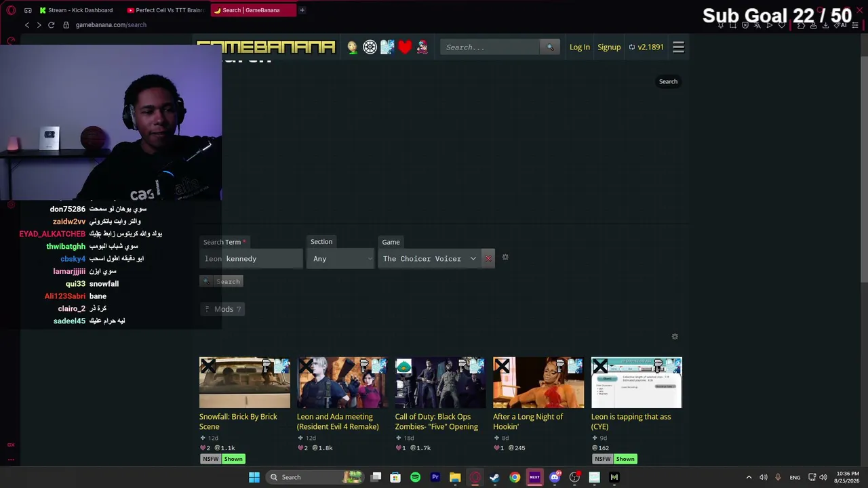Open After a Long Night of Hookin' link
The image size is (868, 488).
(528, 422)
